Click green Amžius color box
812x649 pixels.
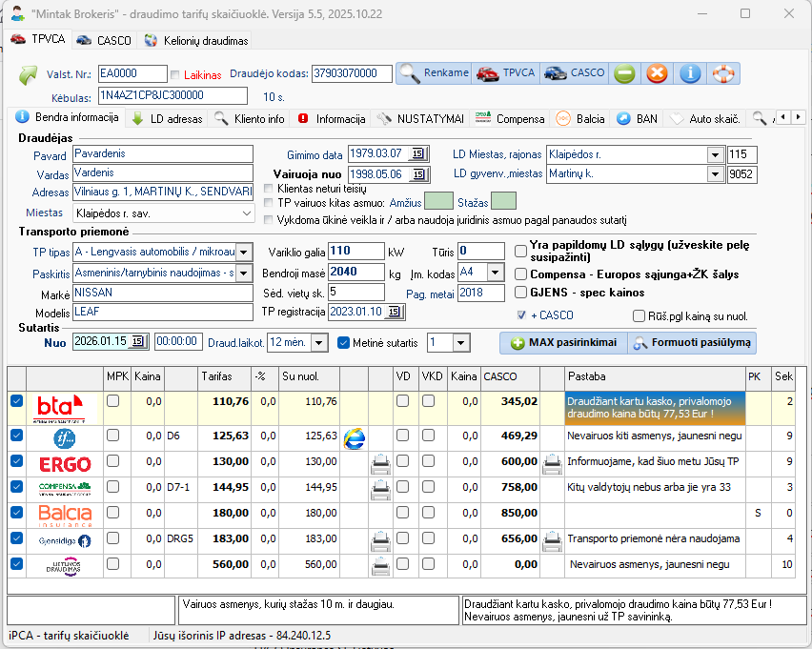point(438,202)
